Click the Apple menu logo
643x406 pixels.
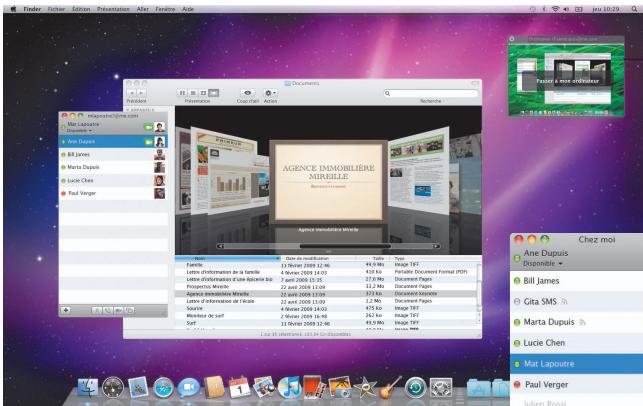[13, 9]
